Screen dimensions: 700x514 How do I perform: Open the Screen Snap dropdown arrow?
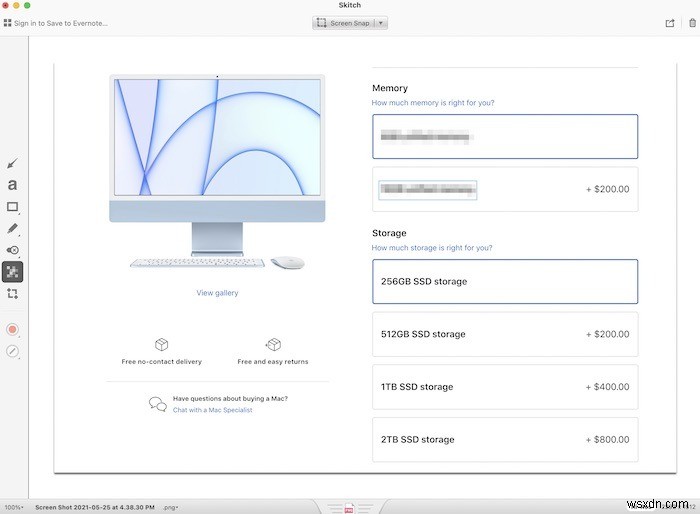[x=381, y=23]
